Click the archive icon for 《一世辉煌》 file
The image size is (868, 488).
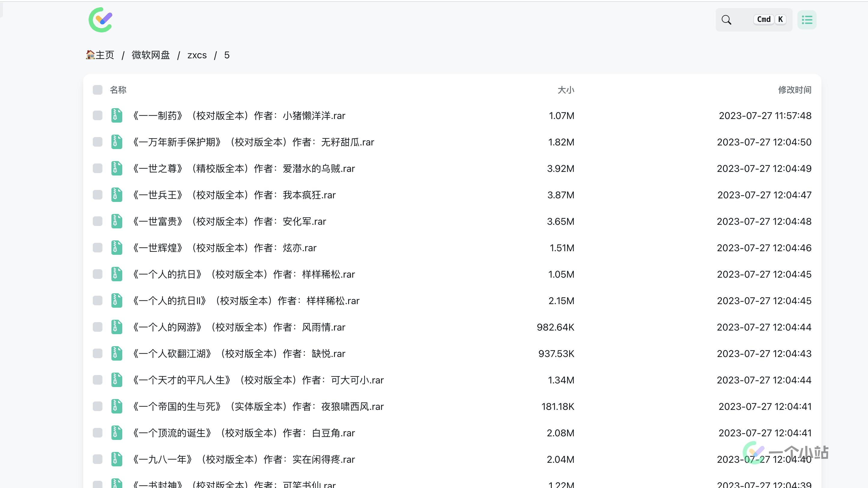pyautogui.click(x=117, y=248)
